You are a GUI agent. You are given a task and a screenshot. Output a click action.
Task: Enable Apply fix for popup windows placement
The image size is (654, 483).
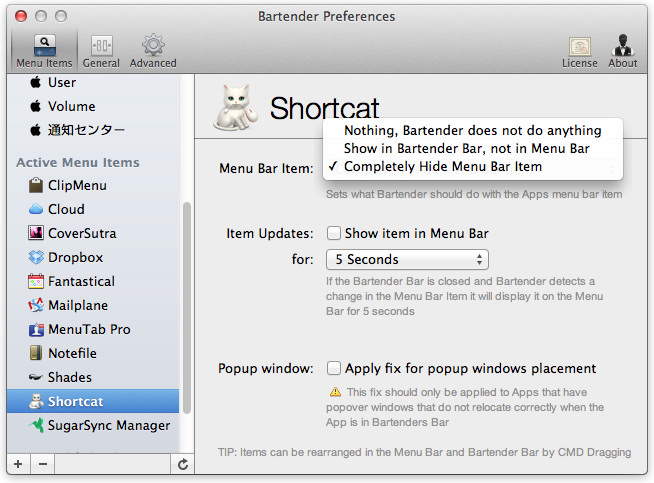[334, 368]
